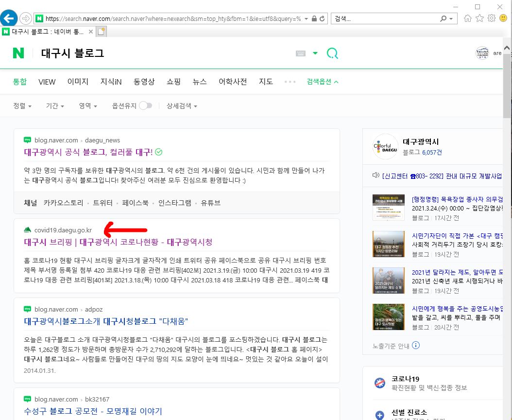Click the 유튜브 channel link
512x420 pixels.
211,203
